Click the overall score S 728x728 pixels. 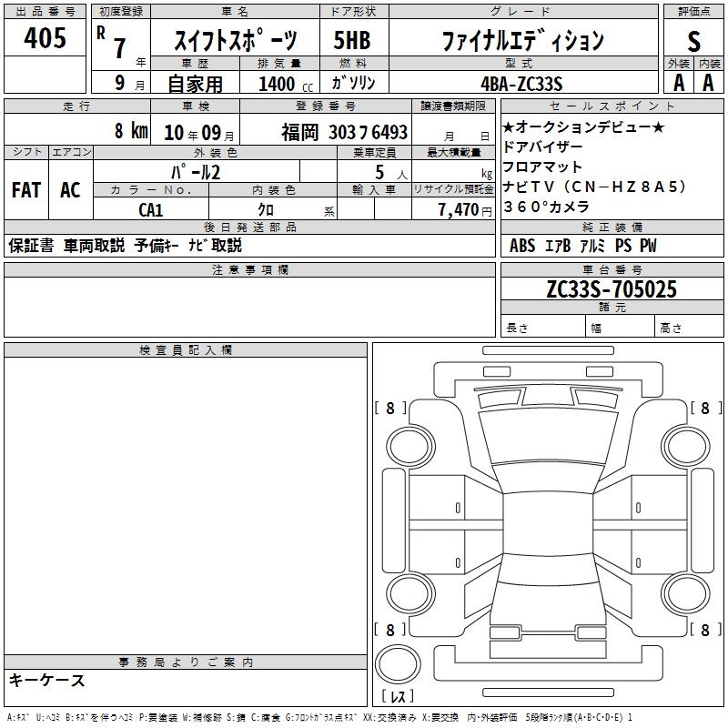[693, 41]
